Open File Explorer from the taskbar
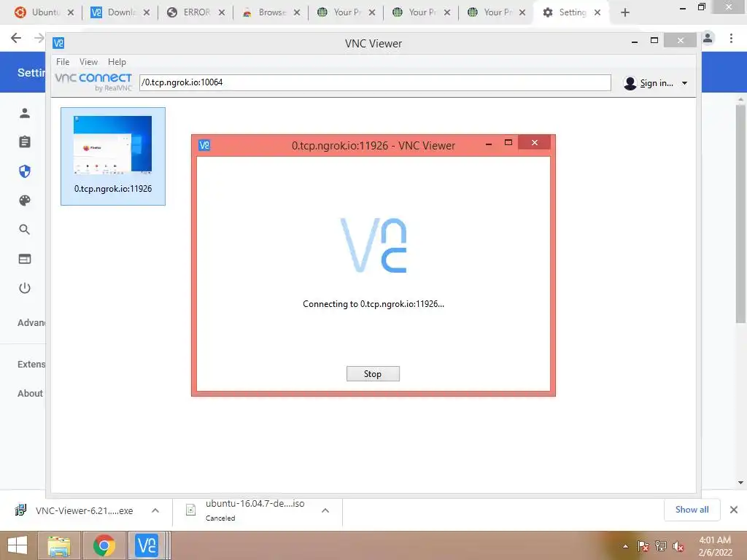The height and width of the screenshot is (560, 747). click(58, 545)
